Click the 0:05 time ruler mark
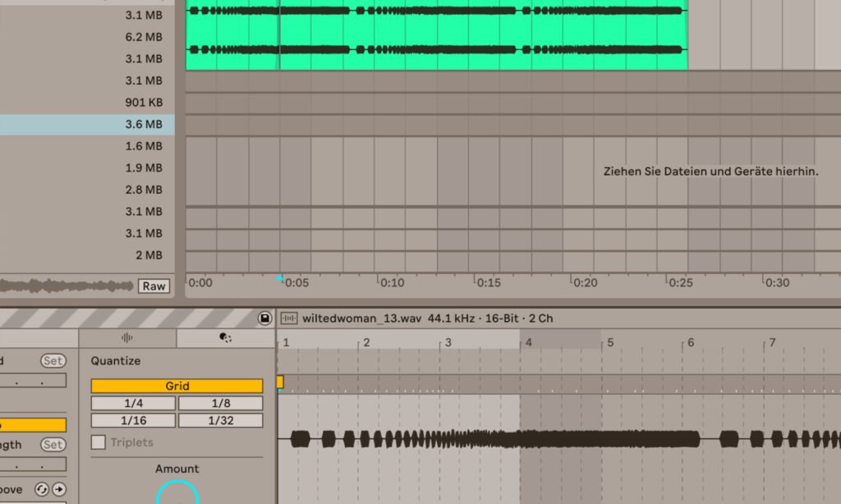This screenshot has width=841, height=504. point(296,282)
